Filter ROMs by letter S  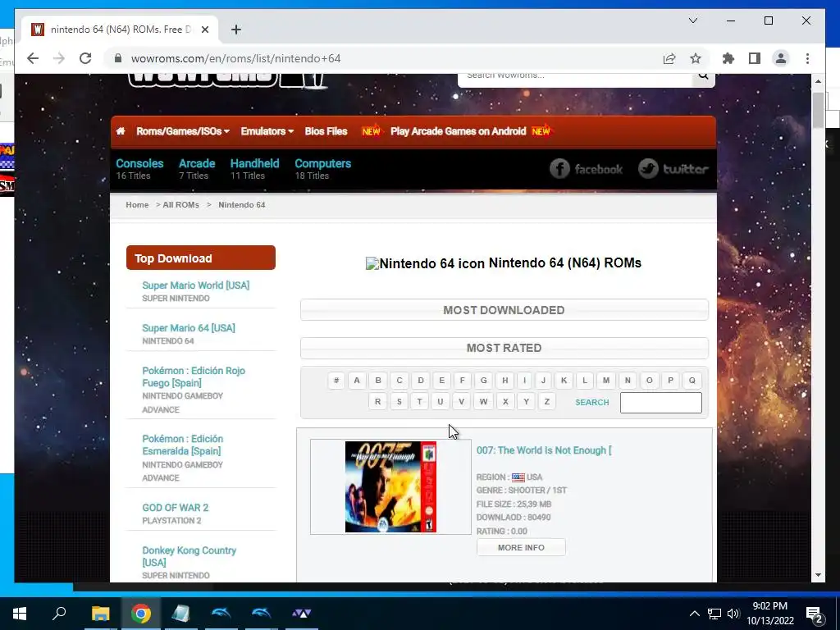(x=399, y=402)
